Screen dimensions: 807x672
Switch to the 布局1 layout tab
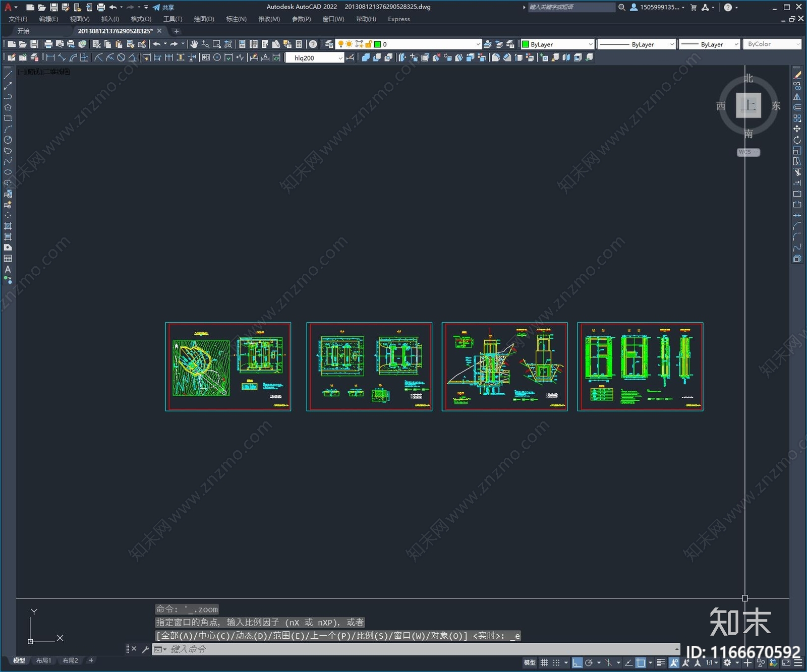click(x=43, y=660)
